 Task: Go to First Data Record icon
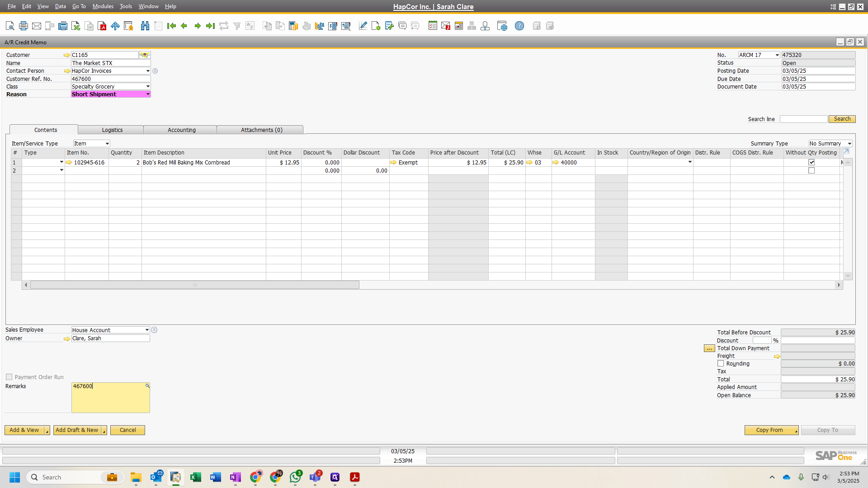171,26
